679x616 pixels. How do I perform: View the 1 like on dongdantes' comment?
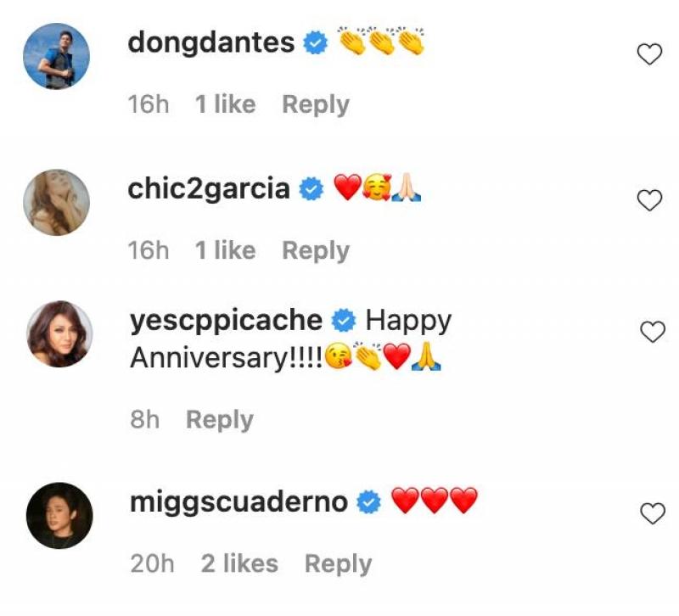click(x=225, y=104)
